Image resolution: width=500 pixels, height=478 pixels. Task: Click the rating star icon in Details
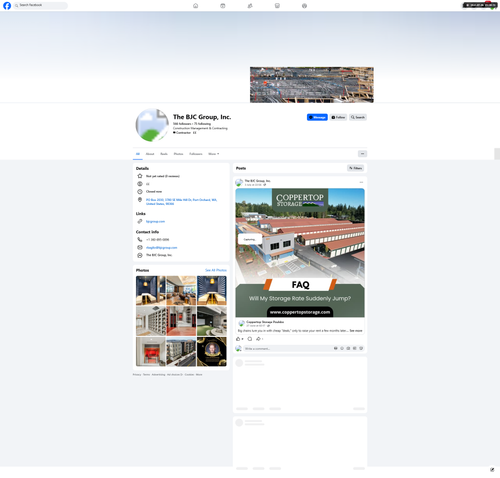point(140,176)
